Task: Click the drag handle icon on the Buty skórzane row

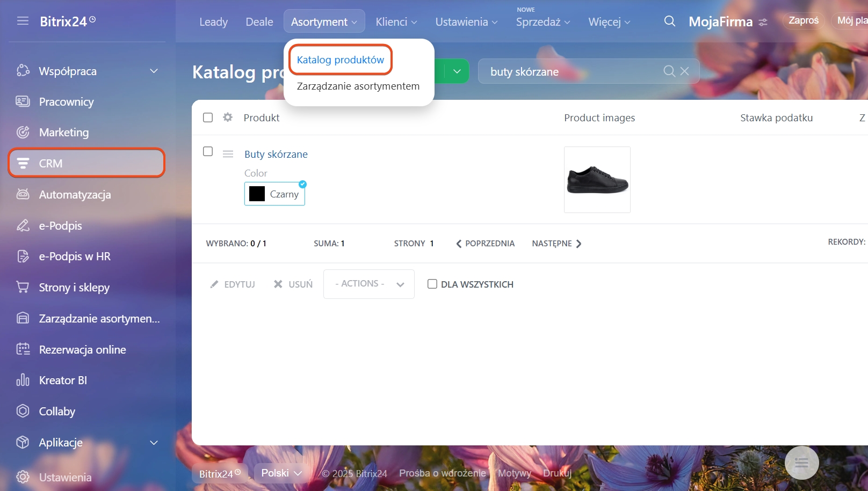Action: pyautogui.click(x=228, y=154)
